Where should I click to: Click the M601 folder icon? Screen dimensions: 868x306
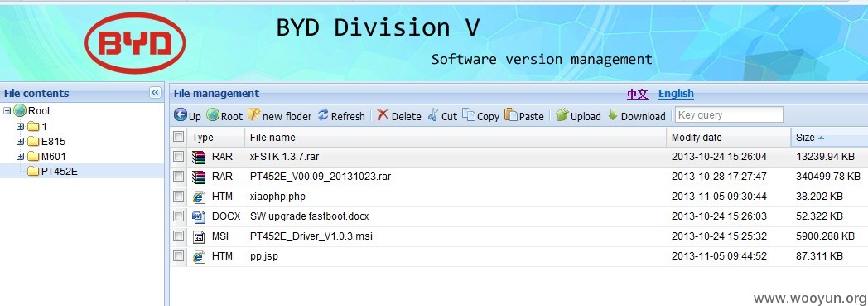click(33, 157)
